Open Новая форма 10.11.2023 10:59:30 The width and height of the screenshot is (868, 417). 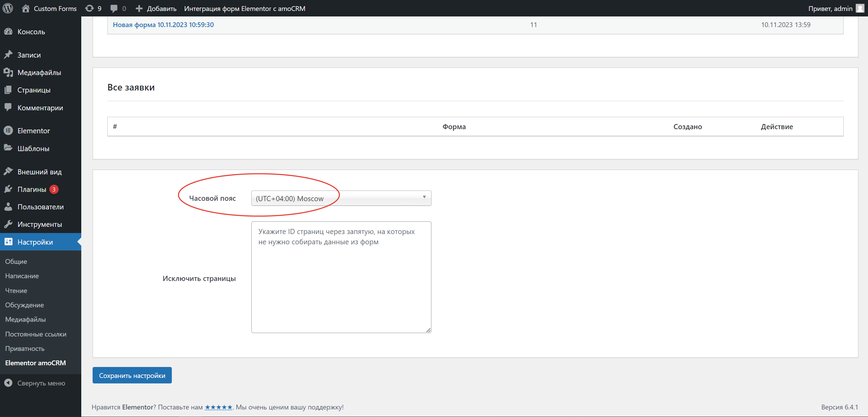coord(163,24)
